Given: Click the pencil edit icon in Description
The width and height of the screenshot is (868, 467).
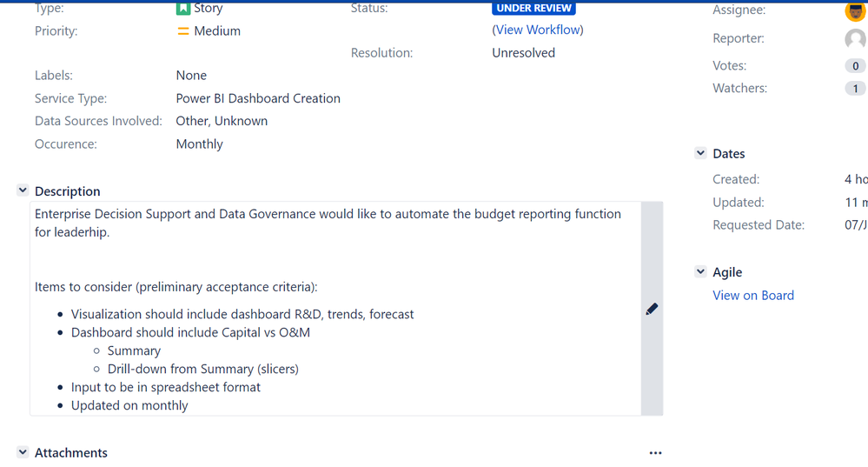Looking at the screenshot, I should pos(653,309).
